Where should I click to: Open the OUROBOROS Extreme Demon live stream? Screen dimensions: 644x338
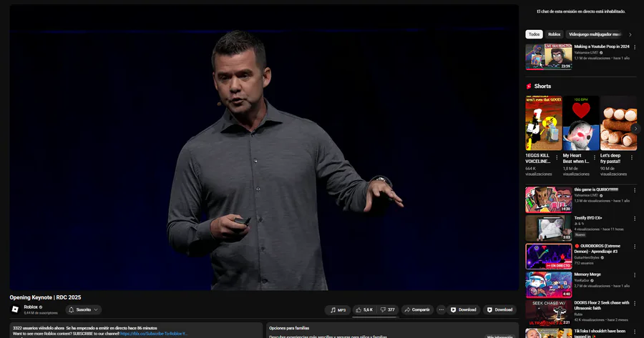pos(549,257)
